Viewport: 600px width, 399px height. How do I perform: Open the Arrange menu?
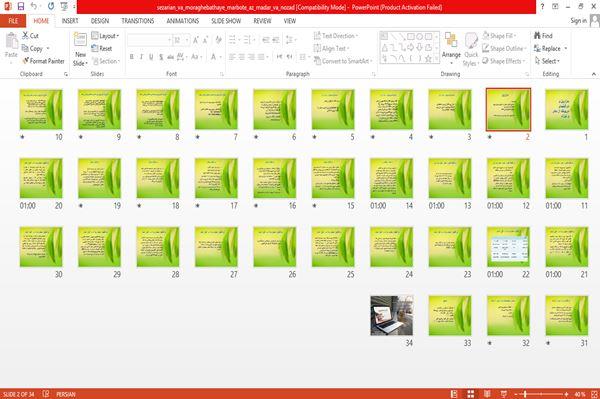[x=451, y=48]
